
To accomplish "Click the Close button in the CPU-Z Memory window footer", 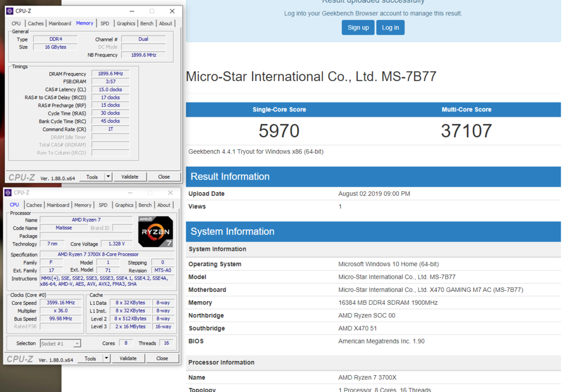I will pyautogui.click(x=164, y=177).
